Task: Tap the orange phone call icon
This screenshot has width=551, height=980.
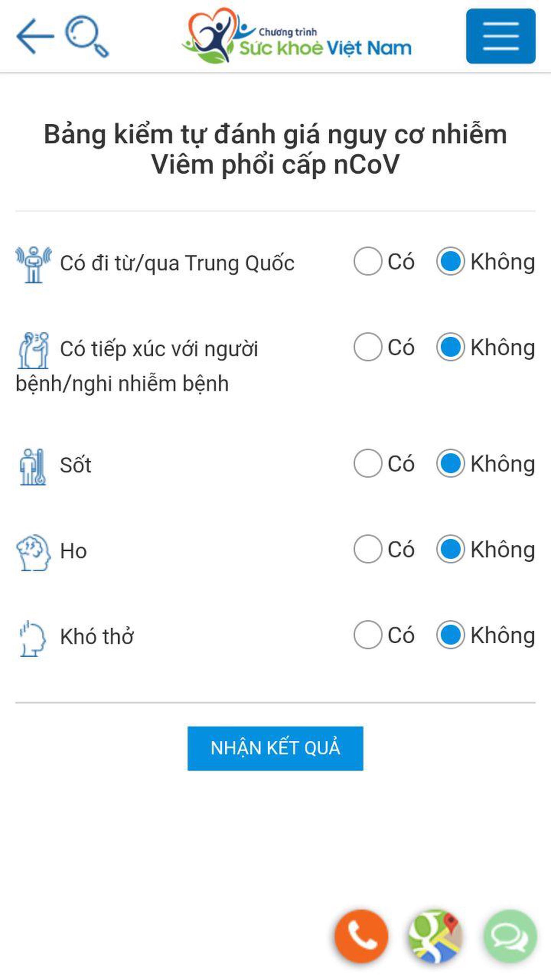Action: coord(361,936)
